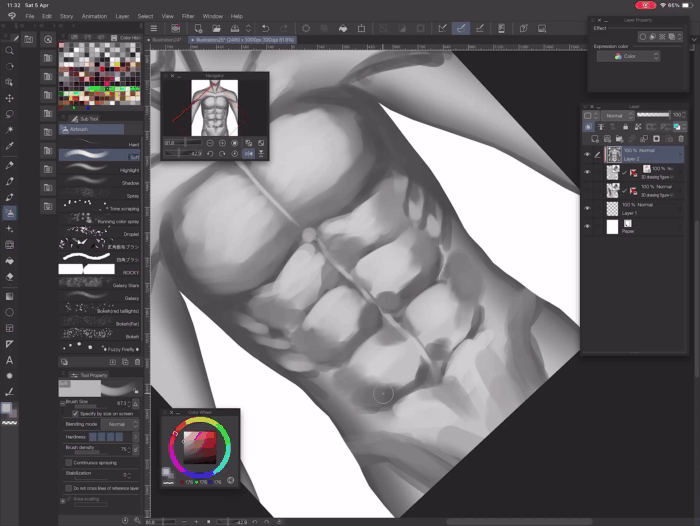Image resolution: width=700 pixels, height=526 pixels.
Task: Select the Text tool
Action: (x=10, y=359)
